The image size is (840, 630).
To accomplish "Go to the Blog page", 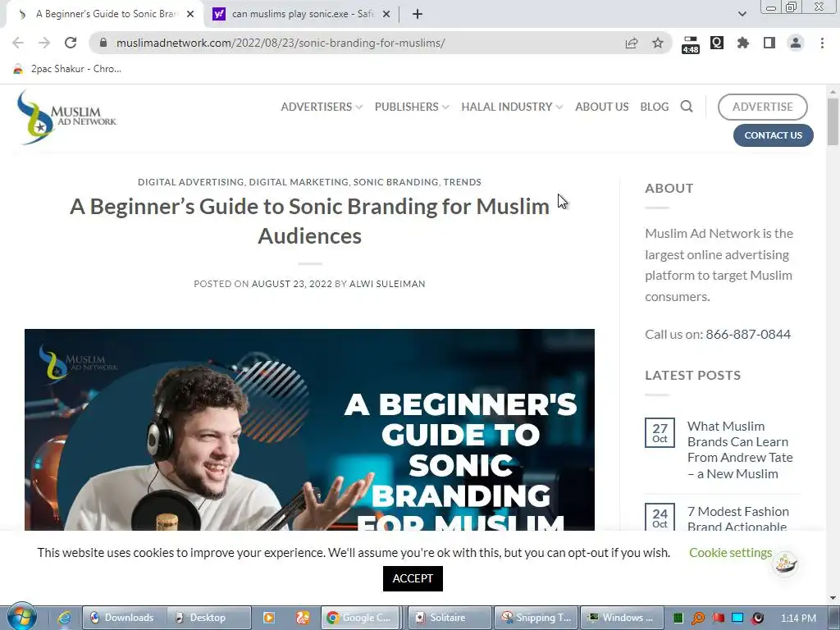I will coord(654,107).
